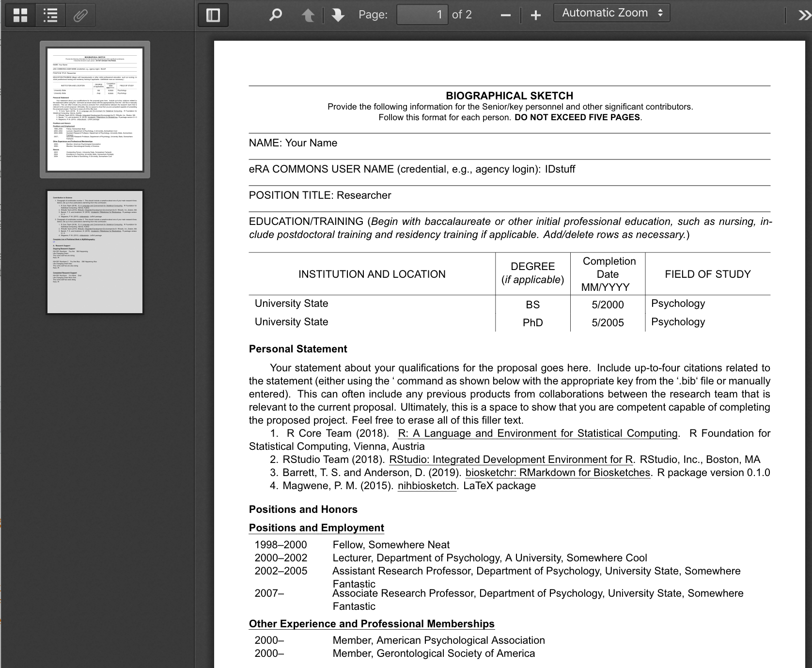Click the R: A Language and Environment citation link
The image size is (812, 668).
point(537,433)
